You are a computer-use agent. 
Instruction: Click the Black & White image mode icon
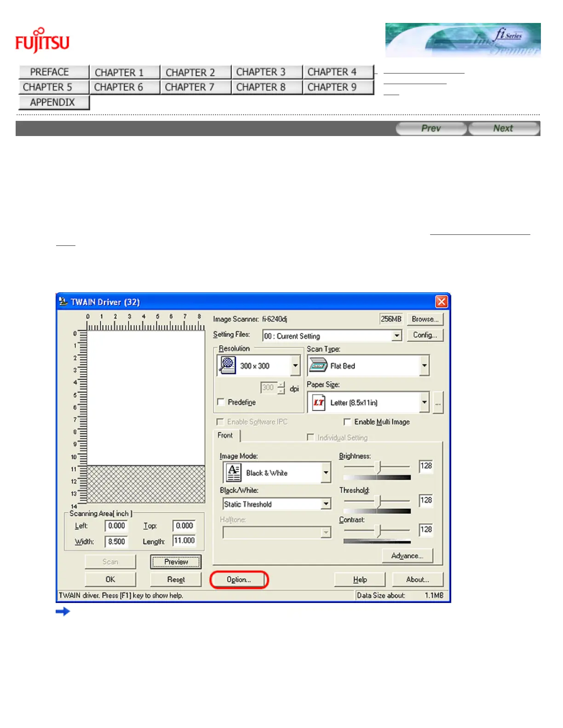234,472
